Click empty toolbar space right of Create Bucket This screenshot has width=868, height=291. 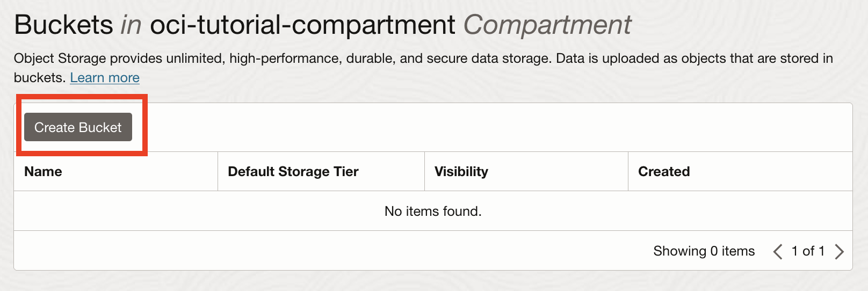click(x=483, y=127)
